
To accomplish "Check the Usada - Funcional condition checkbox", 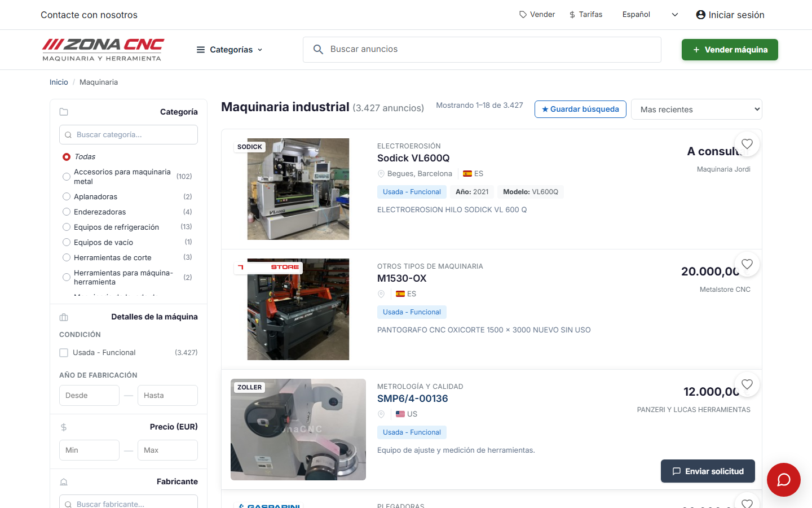I will [64, 353].
